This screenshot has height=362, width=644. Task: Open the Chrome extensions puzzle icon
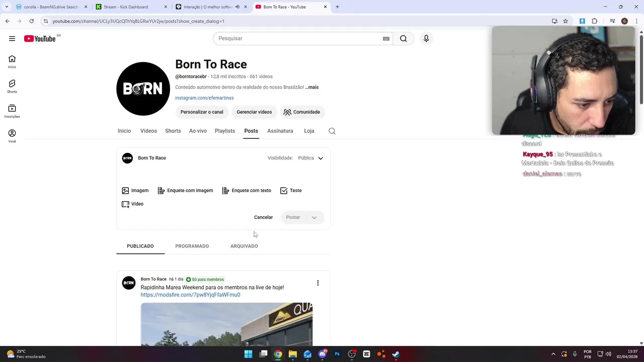pyautogui.click(x=595, y=21)
